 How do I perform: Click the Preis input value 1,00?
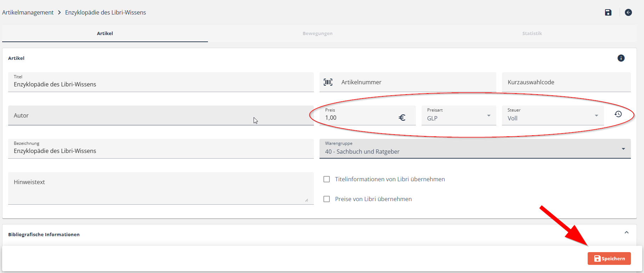pos(331,118)
